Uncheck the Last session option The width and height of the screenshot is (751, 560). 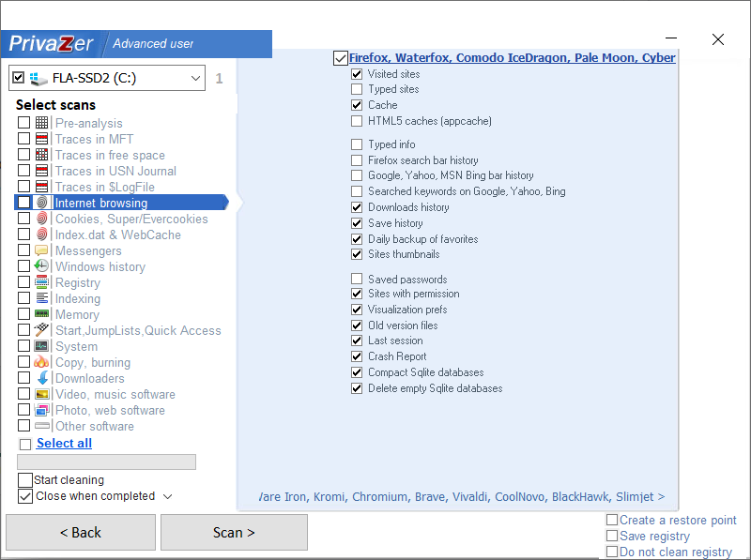pyautogui.click(x=357, y=341)
